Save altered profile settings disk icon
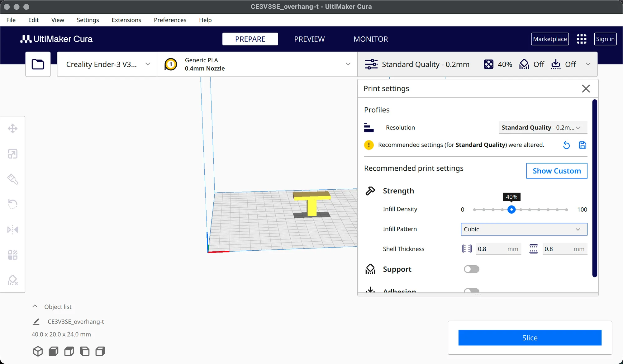Image resolution: width=623 pixels, height=364 pixels. click(583, 145)
